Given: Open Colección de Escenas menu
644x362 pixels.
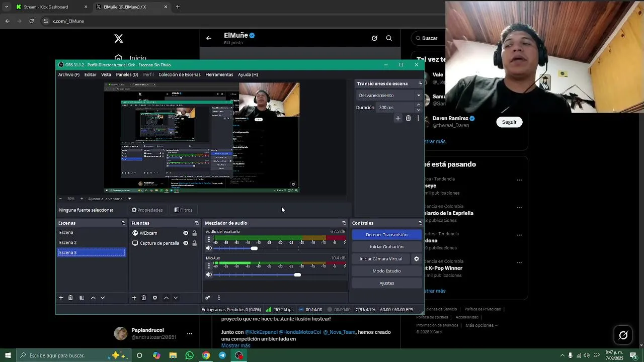Looking at the screenshot, I should (180, 74).
